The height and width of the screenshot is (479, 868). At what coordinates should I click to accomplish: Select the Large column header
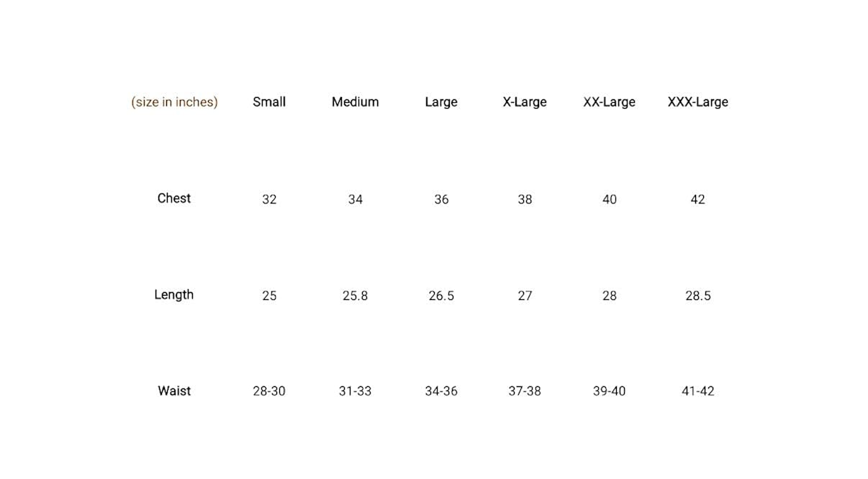click(x=441, y=102)
